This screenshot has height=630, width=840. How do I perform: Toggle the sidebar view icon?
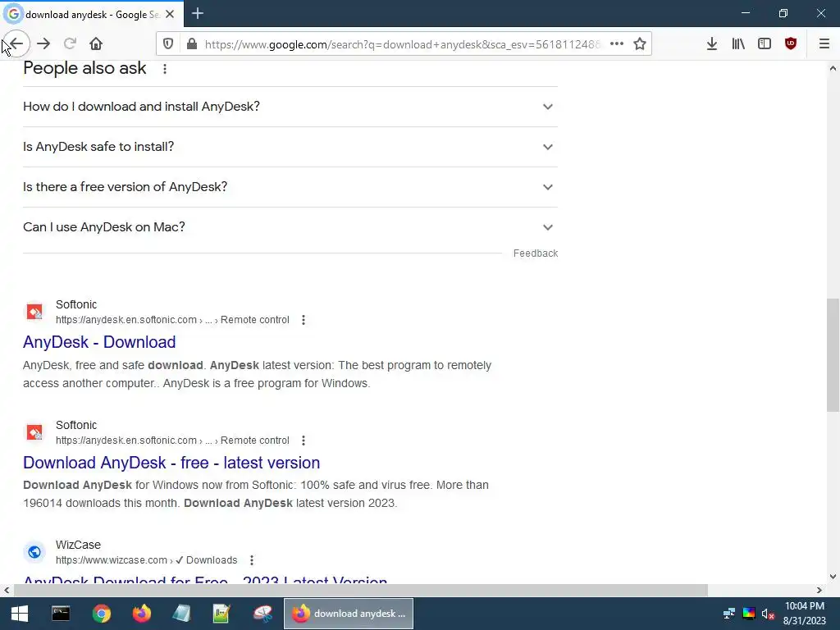[x=765, y=44]
